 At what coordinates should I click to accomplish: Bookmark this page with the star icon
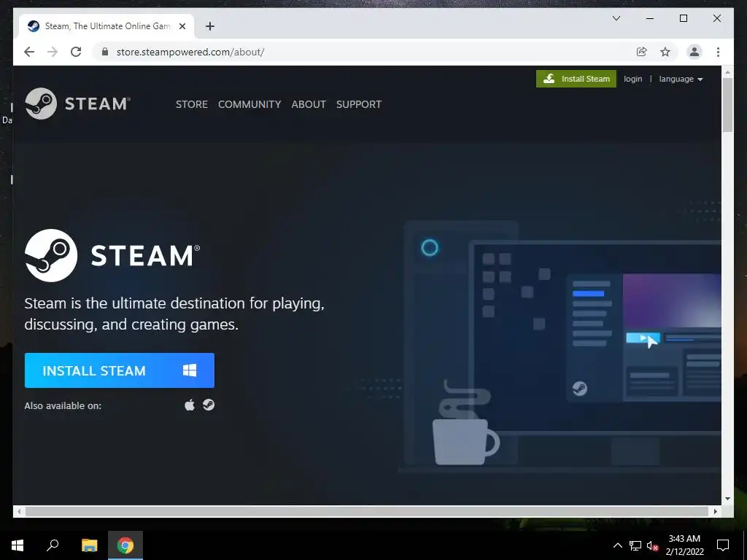(665, 52)
